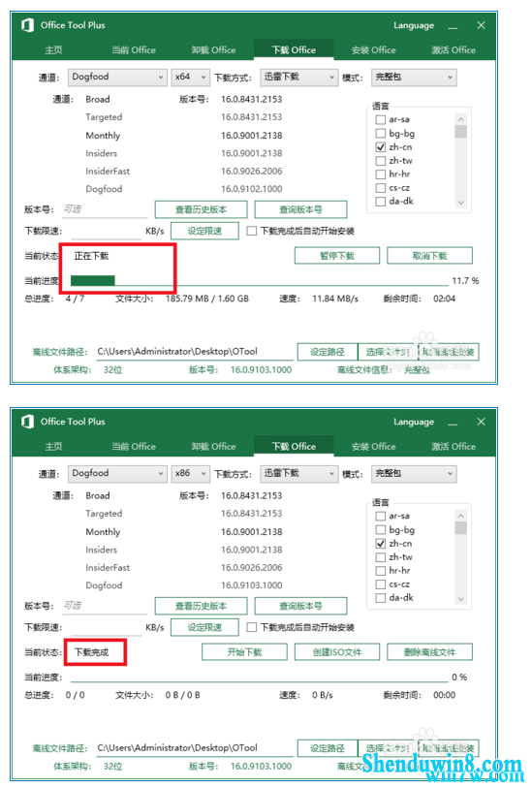Switch to 安装 Office tab in x86 window

click(x=374, y=446)
